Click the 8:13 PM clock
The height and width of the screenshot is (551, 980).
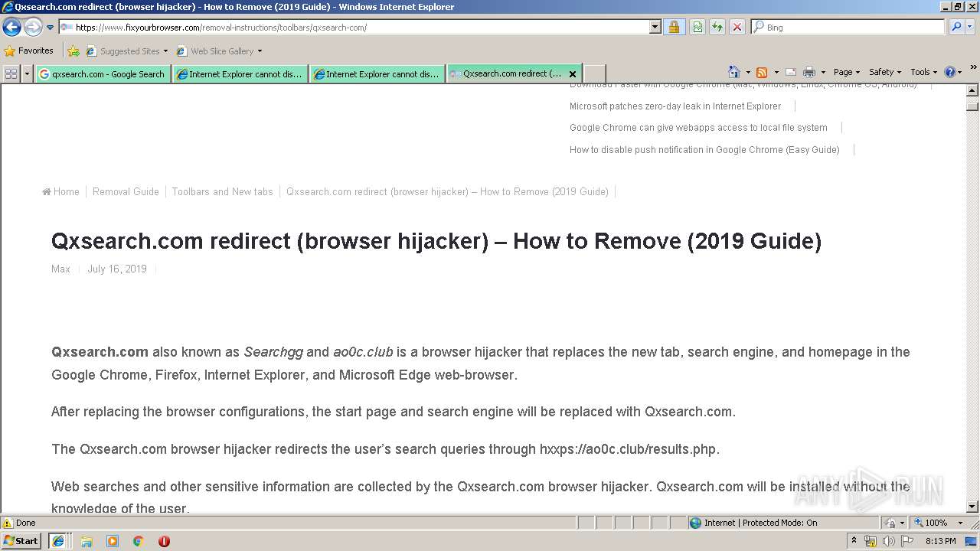[940, 541]
